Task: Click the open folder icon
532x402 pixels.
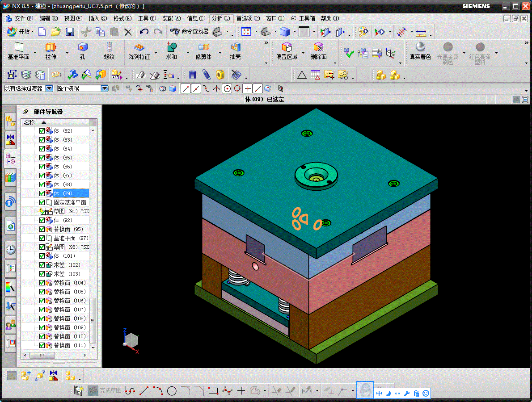Action: 55,32
